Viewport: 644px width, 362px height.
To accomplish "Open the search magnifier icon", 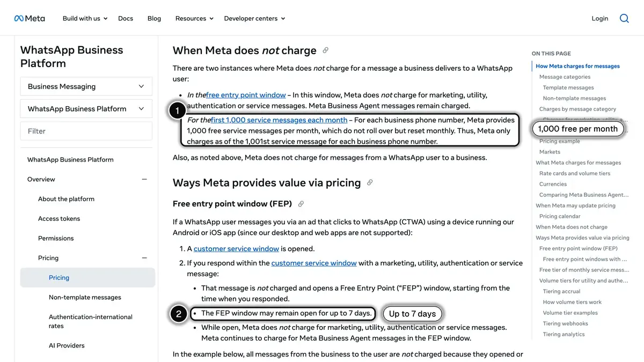I will [x=624, y=18].
